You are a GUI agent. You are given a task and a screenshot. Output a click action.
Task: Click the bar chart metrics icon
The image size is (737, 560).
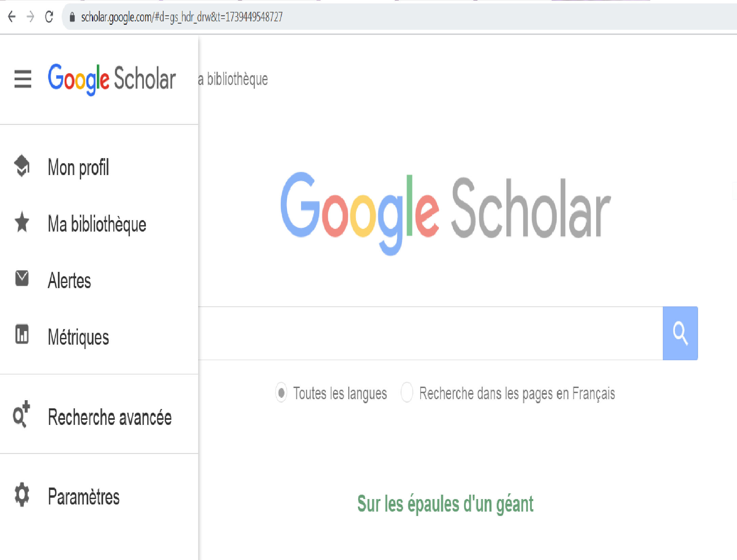22,335
